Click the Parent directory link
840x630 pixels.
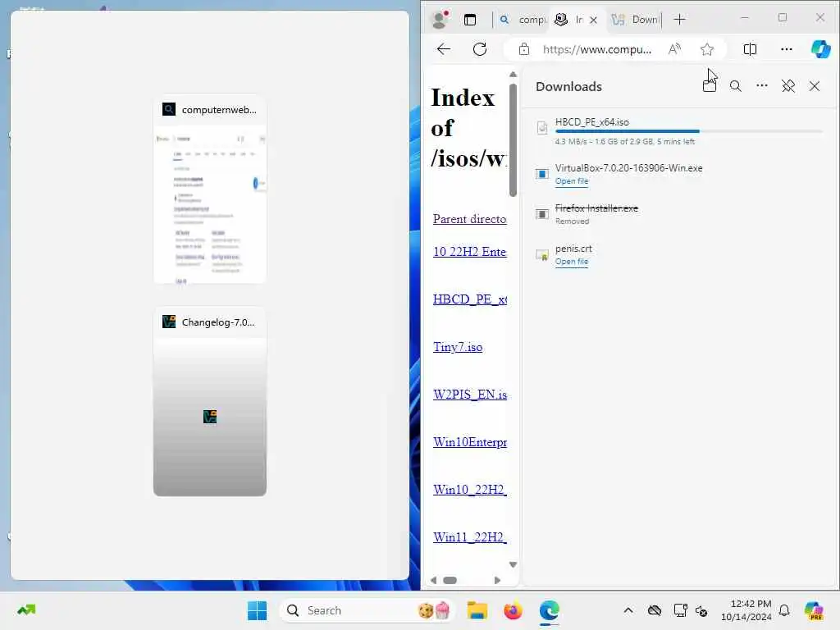click(x=469, y=219)
